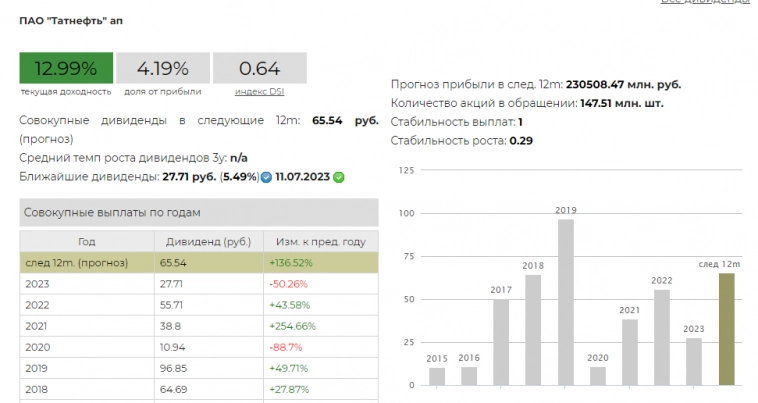Select the 2023 row in dividends table

click(199, 283)
